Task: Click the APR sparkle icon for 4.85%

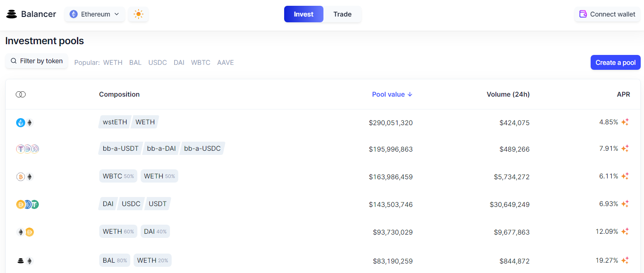Action: point(625,122)
